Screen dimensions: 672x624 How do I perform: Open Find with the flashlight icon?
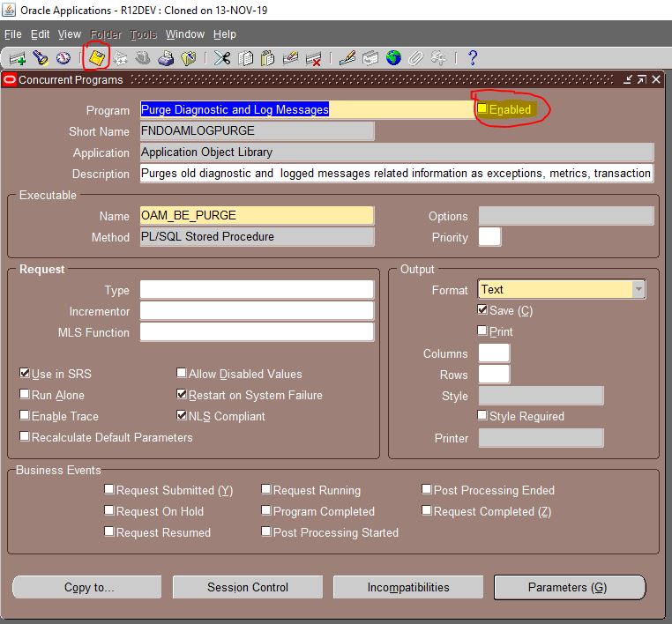(41, 58)
